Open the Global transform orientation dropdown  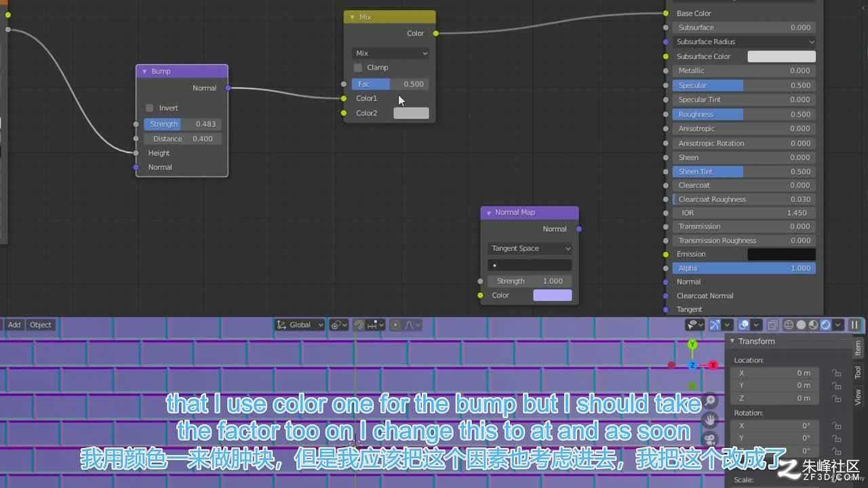300,325
